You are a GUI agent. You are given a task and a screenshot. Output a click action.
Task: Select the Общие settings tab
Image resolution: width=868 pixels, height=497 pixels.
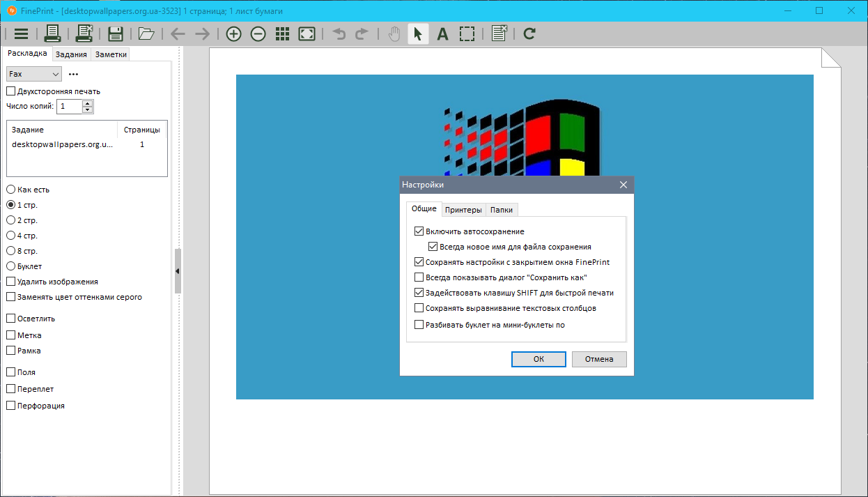coord(424,208)
